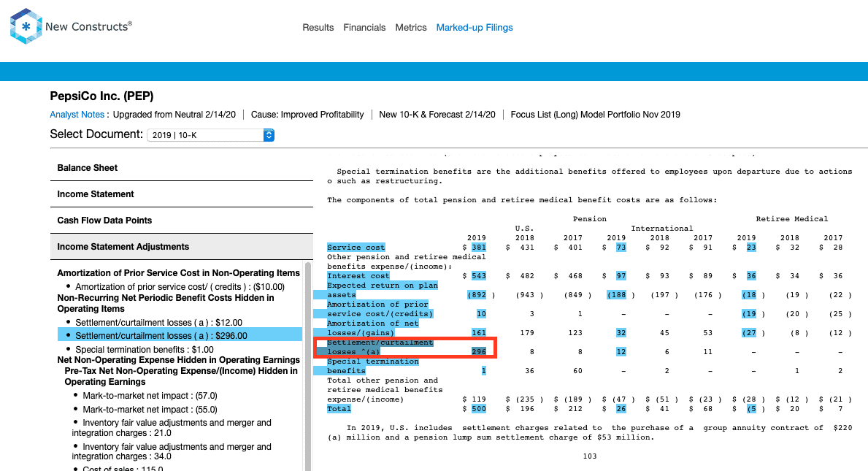Click highlighted expected return value (18)
The image size is (868, 471).
[749, 295]
